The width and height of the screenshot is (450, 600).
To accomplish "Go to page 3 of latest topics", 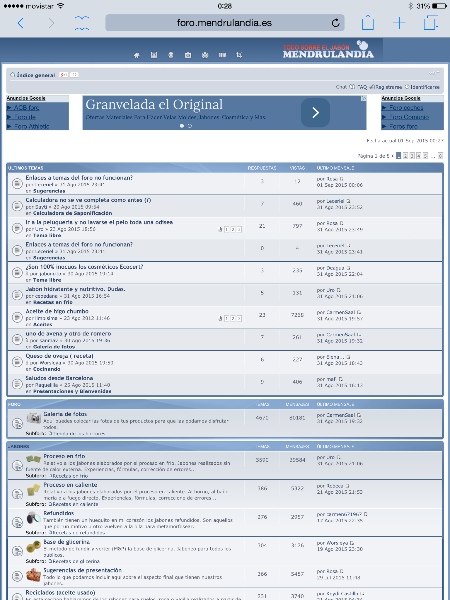I will (x=412, y=156).
